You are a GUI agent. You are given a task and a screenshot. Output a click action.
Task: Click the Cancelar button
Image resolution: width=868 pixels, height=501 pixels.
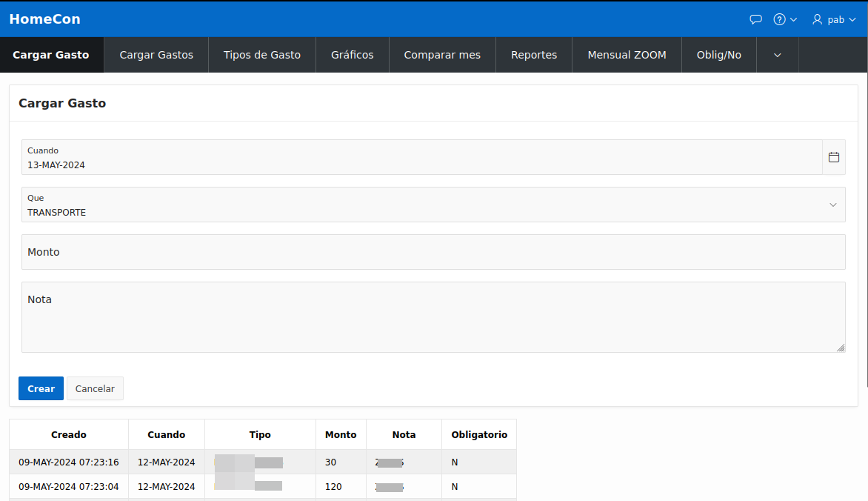coord(95,388)
